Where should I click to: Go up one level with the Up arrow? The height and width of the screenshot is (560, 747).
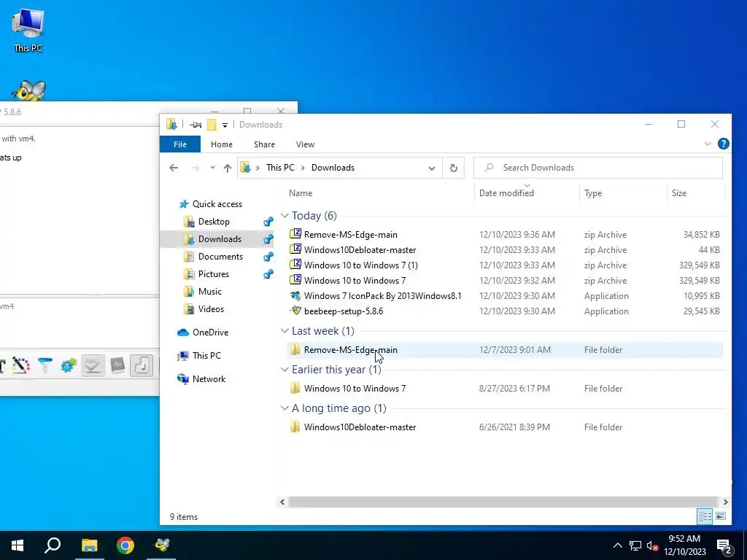(228, 168)
